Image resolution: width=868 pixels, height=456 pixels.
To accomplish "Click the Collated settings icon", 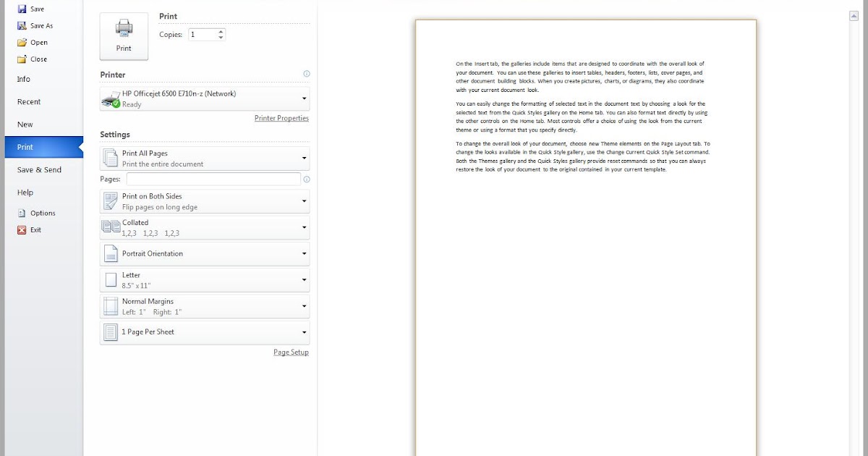I will point(111,226).
